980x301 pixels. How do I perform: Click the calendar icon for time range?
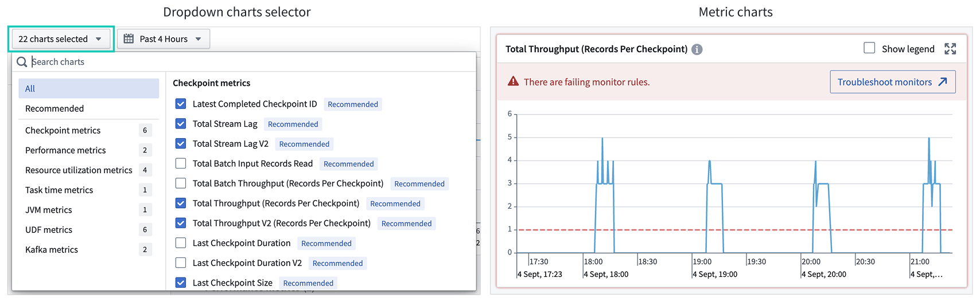click(x=129, y=39)
